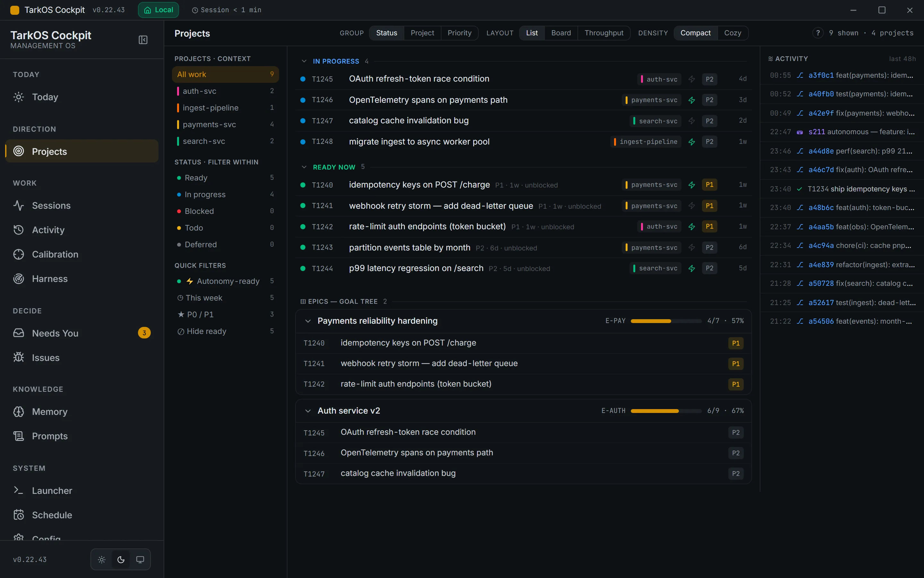Click lightning icon on T1244 row
This screenshot has height=578, width=924.
(x=691, y=268)
